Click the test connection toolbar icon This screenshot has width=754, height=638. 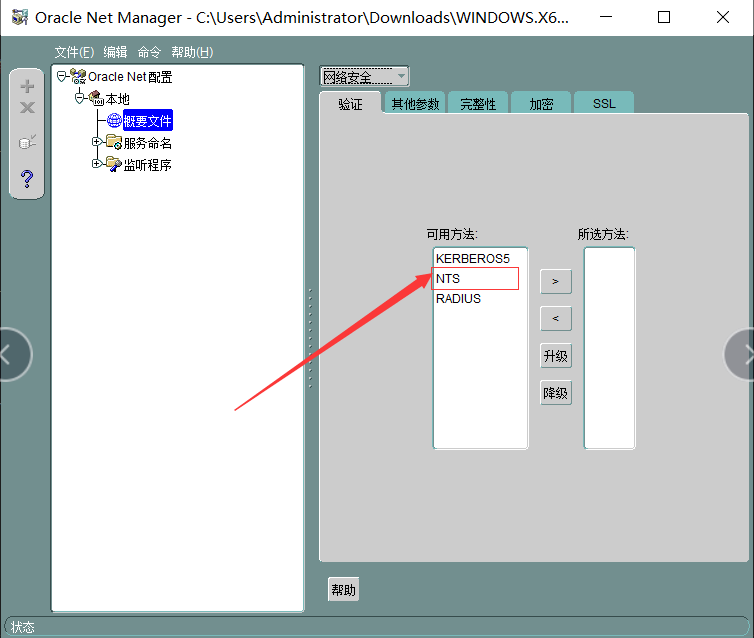(27, 142)
